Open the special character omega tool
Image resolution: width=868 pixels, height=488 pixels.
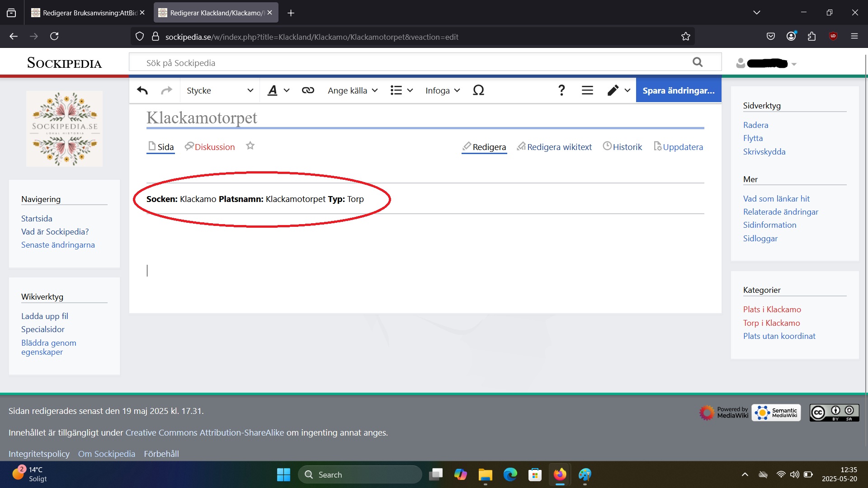(x=478, y=90)
